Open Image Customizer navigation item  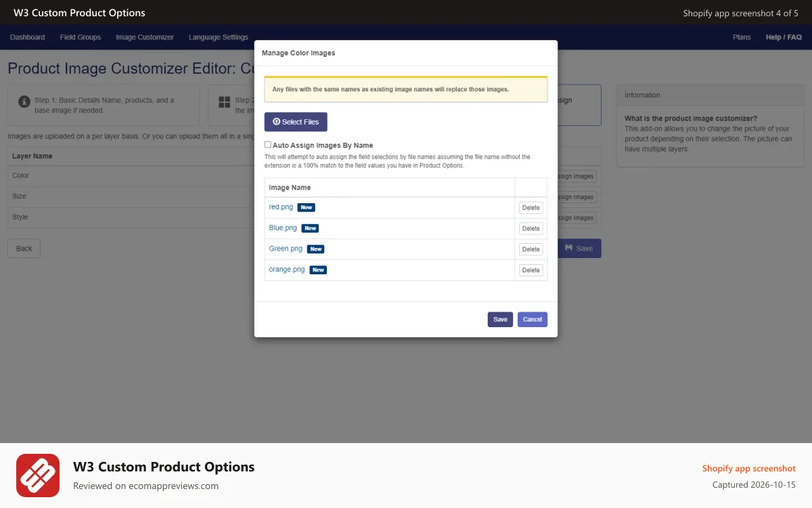(145, 37)
